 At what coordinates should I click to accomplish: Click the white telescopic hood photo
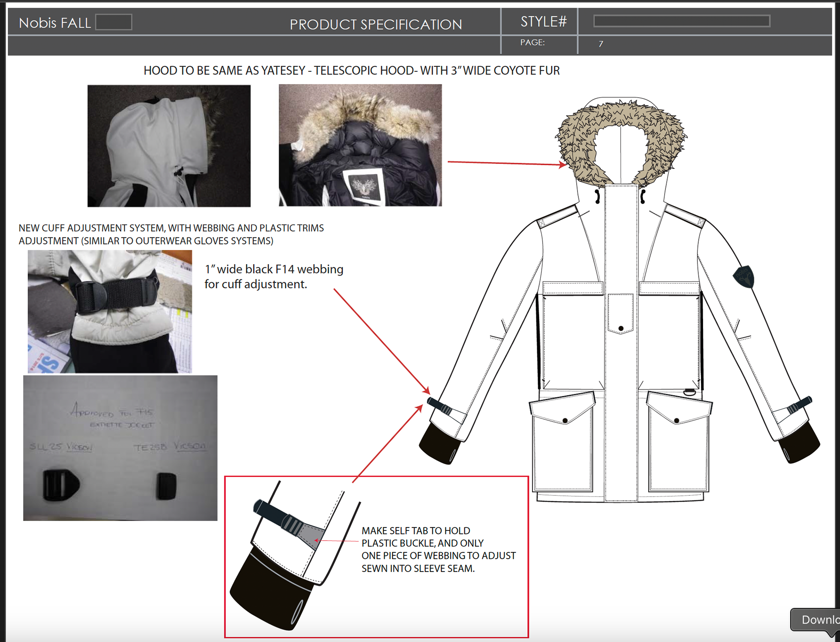coord(169,146)
